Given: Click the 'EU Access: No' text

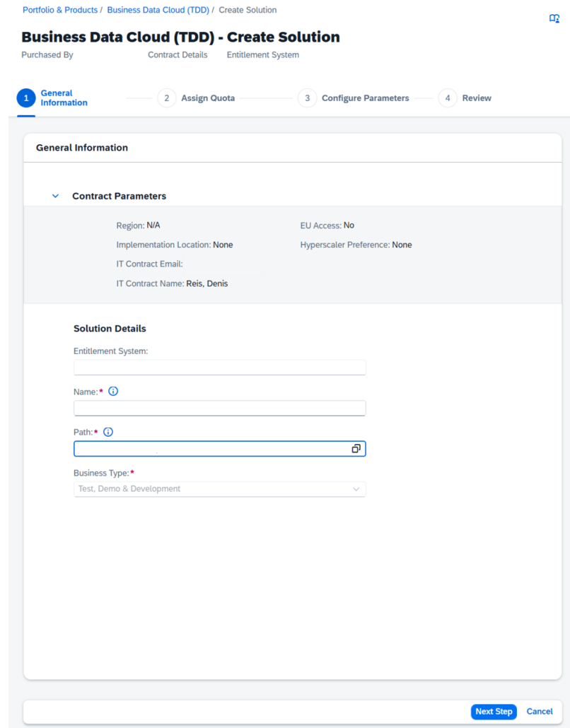Looking at the screenshot, I should (x=327, y=225).
